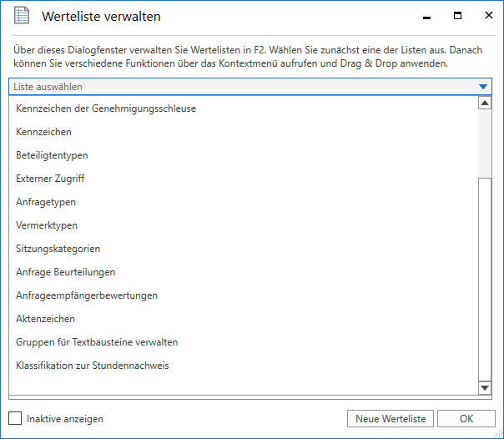Click the scrollbar down arrow in list

[x=485, y=388]
